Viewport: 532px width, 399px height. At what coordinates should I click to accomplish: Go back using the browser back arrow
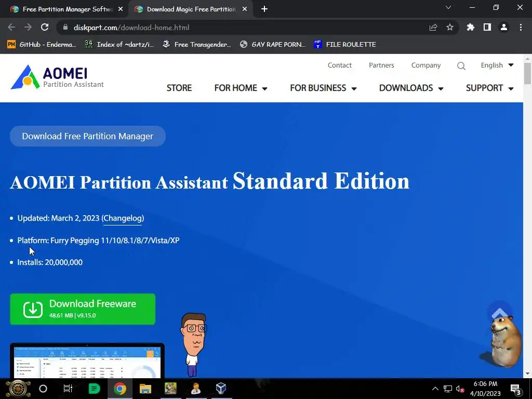click(x=11, y=28)
